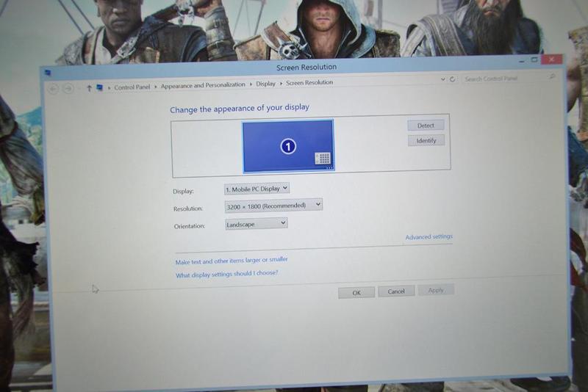Select the Display breadcrumb item
Viewport: 588px width, 392px height.
(265, 84)
